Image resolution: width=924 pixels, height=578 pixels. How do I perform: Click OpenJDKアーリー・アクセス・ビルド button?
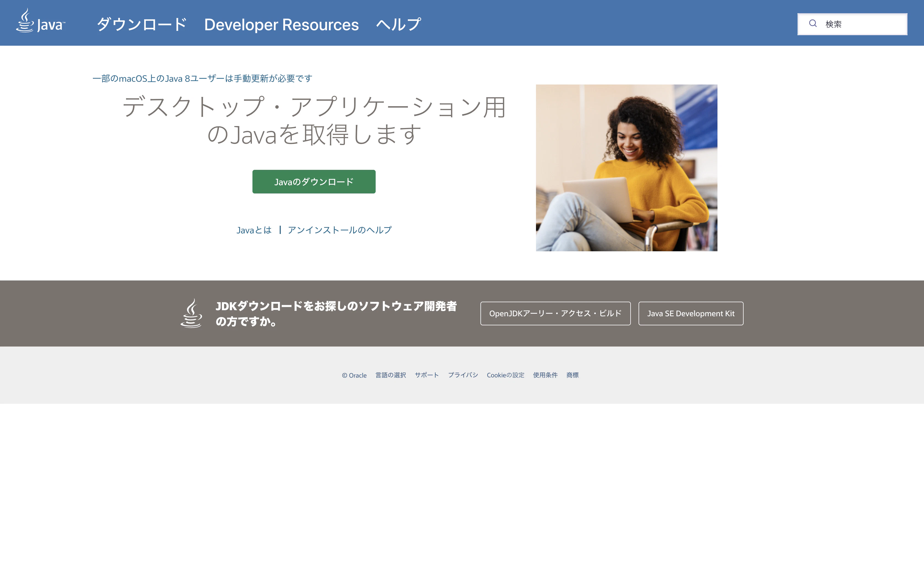(x=555, y=313)
